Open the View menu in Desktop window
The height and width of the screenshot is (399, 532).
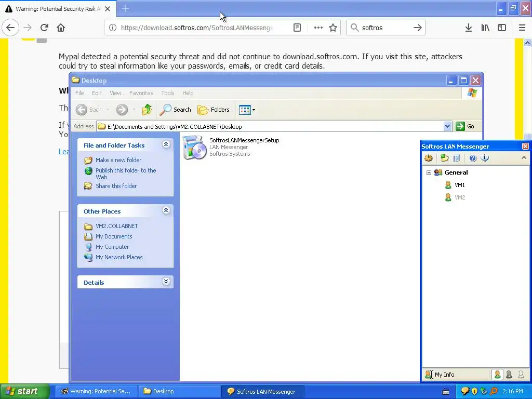click(x=115, y=93)
